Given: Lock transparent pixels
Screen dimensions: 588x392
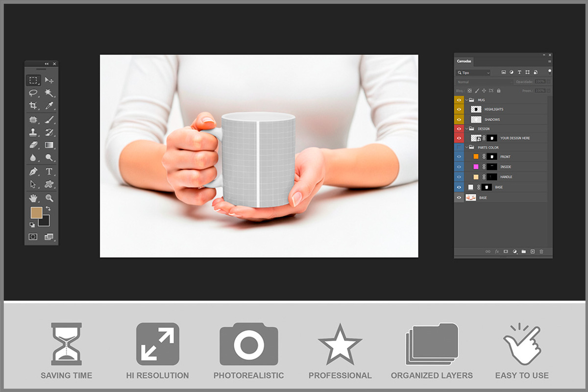Looking at the screenshot, I should pos(469,91).
